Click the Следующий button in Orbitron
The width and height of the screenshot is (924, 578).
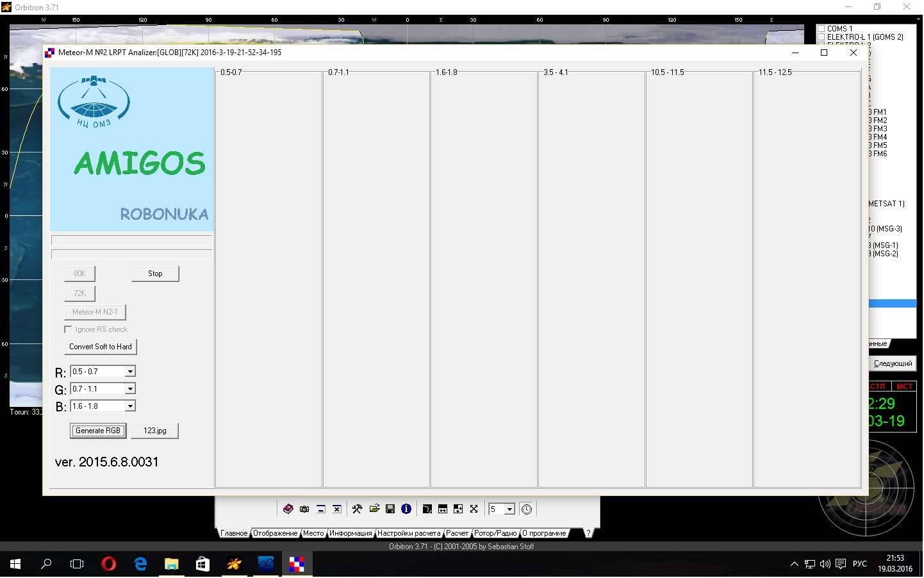pos(893,364)
